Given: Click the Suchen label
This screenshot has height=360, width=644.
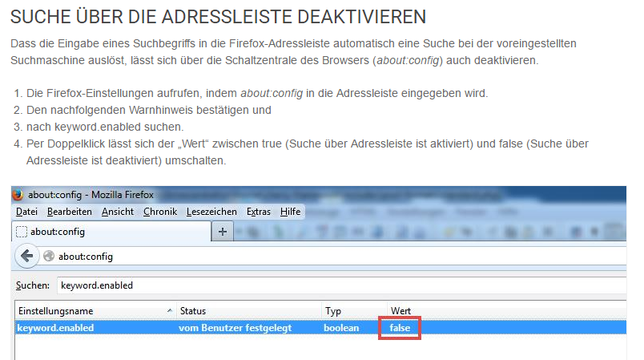Looking at the screenshot, I should 33,285.
